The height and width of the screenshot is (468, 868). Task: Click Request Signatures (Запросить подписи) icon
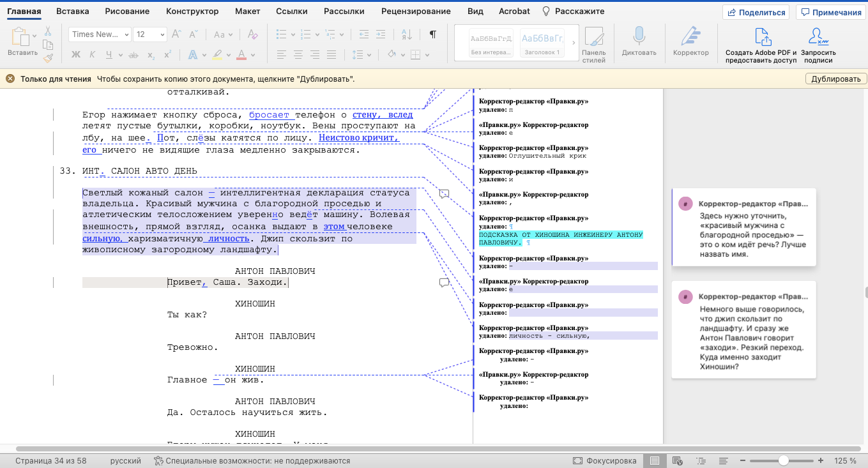[818, 44]
